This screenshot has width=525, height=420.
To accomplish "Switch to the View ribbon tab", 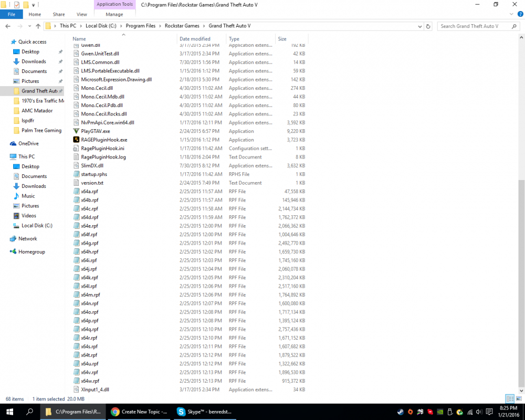I will (x=81, y=14).
